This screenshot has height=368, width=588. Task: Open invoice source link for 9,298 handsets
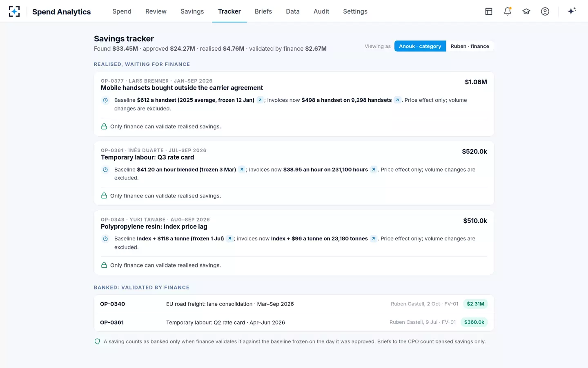point(397,100)
